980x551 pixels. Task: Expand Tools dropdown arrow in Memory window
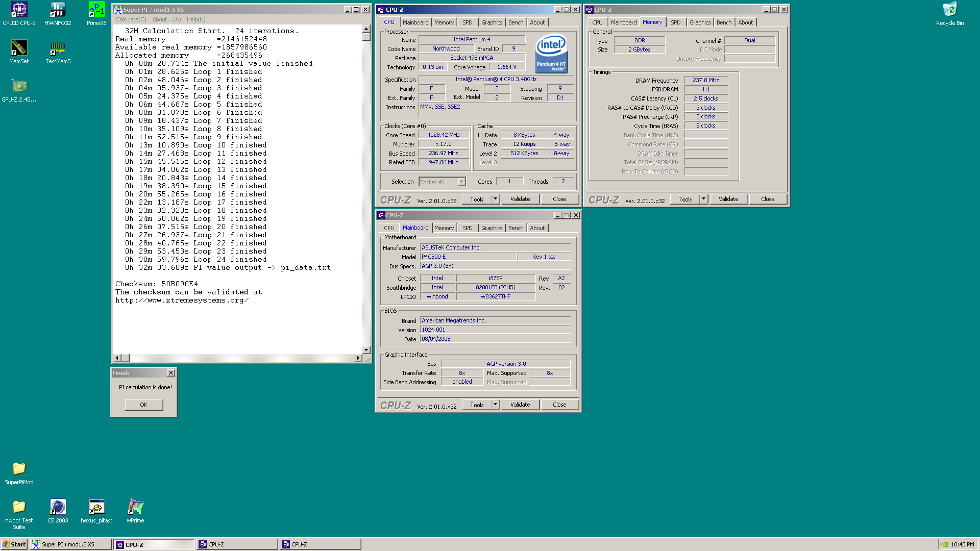[x=703, y=199]
